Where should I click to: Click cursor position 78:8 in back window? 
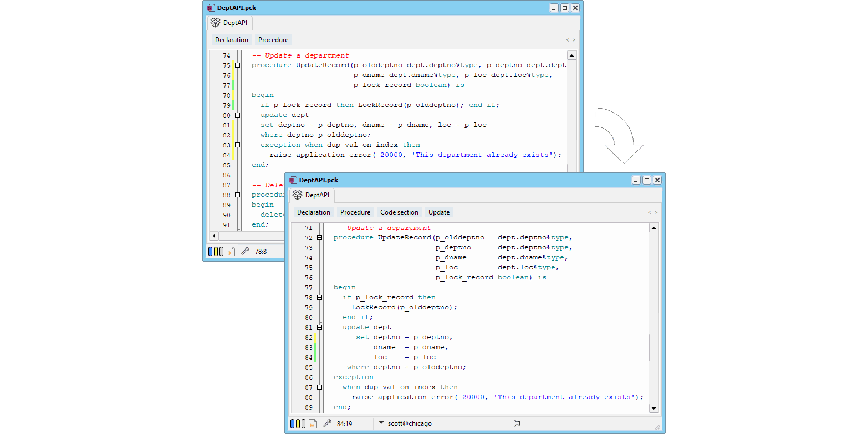(261, 251)
